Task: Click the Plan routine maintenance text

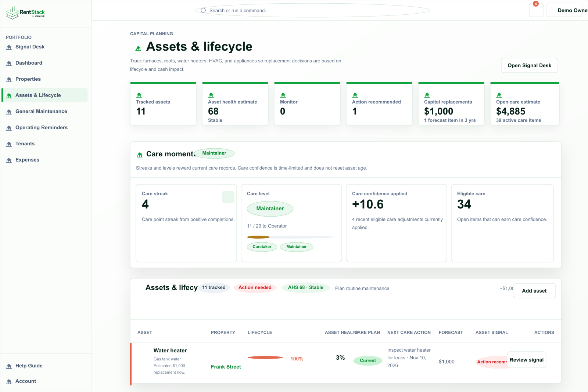Action: coord(362,288)
